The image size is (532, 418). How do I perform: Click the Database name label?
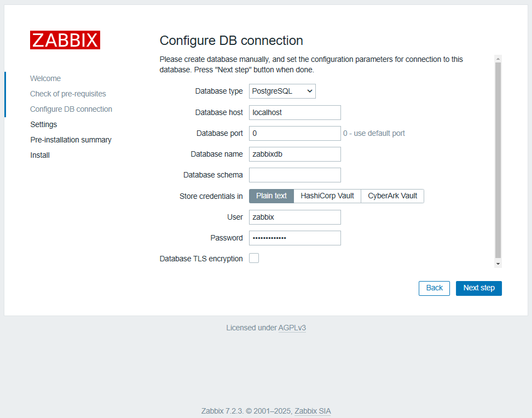(217, 154)
